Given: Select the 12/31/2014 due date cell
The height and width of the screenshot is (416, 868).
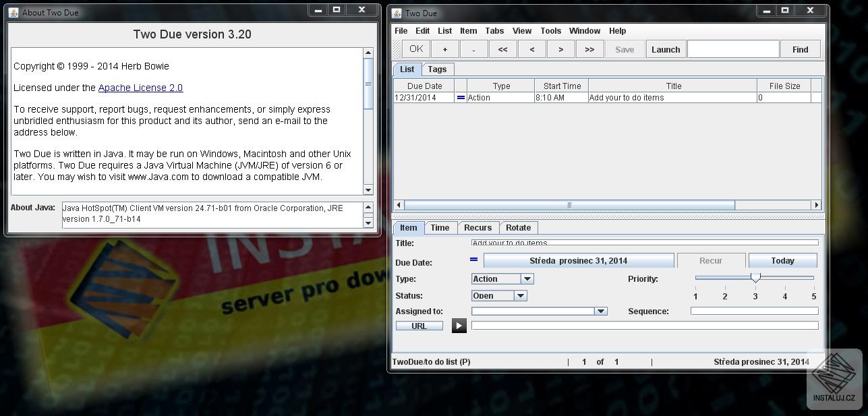Looking at the screenshot, I should [x=424, y=98].
